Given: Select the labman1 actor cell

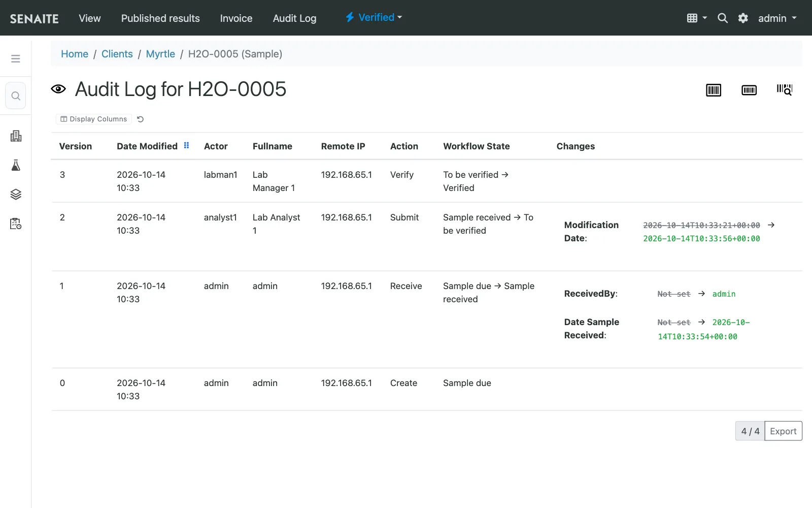Looking at the screenshot, I should click(220, 175).
